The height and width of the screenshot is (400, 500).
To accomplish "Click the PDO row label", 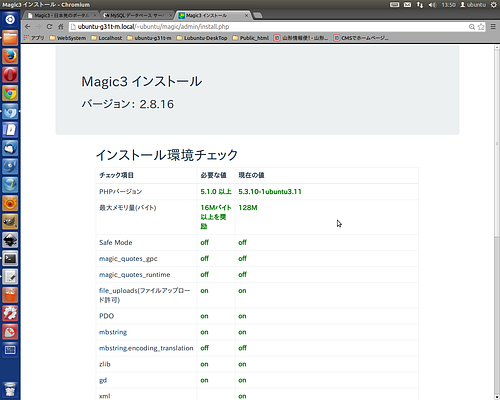I will tap(107, 316).
